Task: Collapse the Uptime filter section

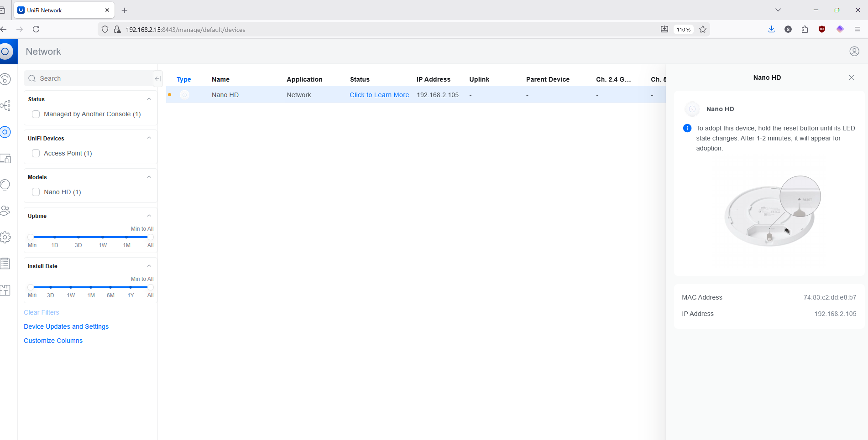Action: tap(149, 216)
